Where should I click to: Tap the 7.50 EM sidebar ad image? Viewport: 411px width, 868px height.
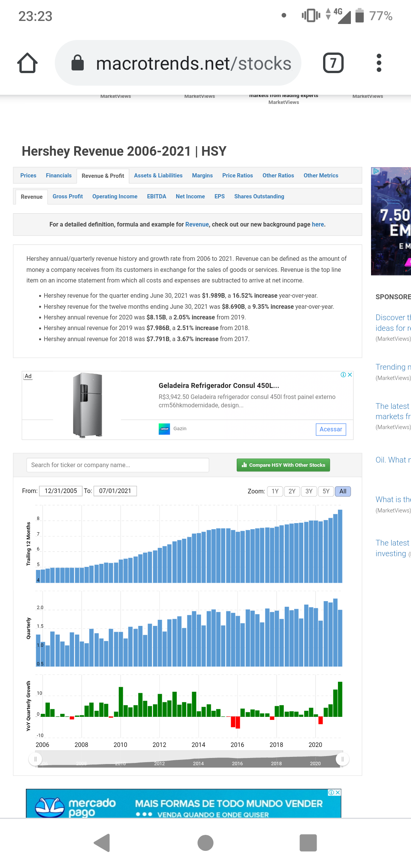(391, 221)
